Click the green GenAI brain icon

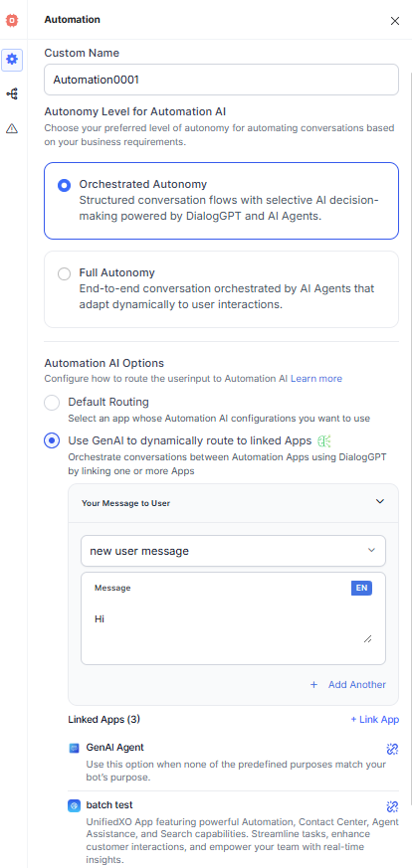tap(324, 440)
